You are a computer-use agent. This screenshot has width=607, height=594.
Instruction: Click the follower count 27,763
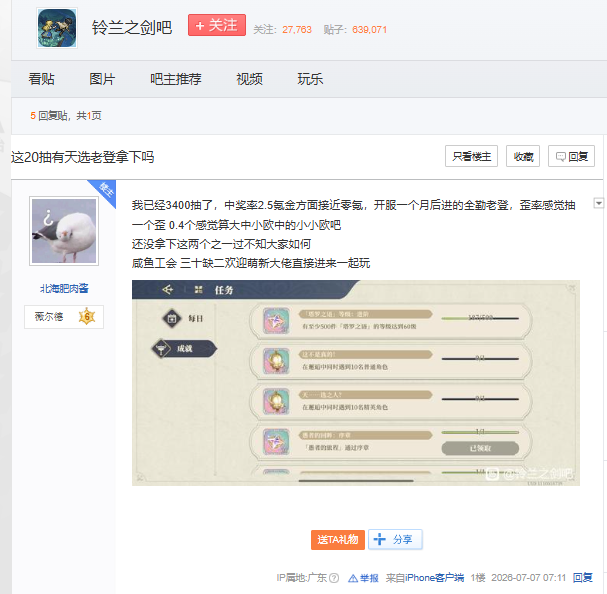click(297, 30)
